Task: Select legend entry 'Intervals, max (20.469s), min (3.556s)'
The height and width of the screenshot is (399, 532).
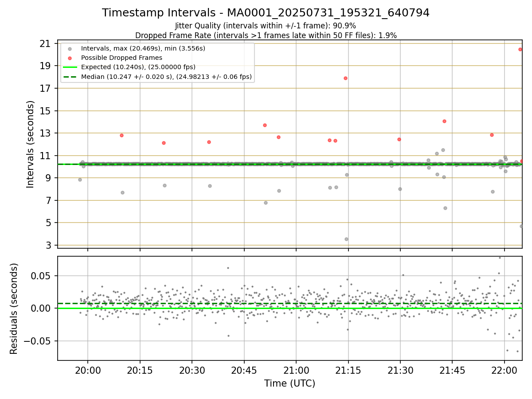Action: point(143,48)
